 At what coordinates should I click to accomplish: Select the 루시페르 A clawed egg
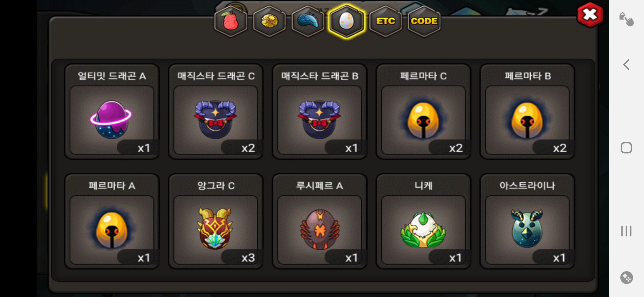tap(320, 221)
